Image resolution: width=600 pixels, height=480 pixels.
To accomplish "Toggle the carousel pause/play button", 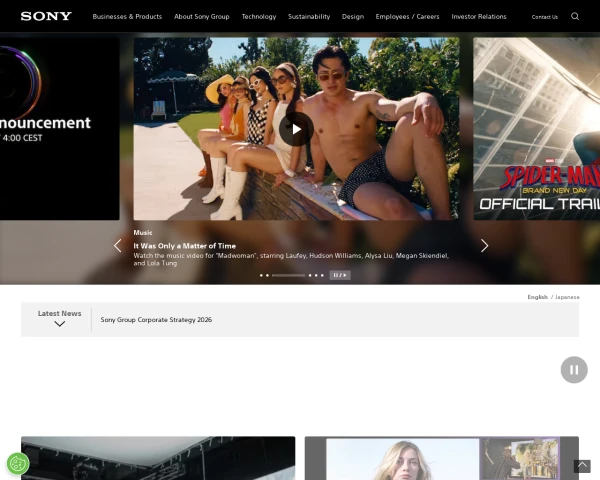I will click(340, 275).
